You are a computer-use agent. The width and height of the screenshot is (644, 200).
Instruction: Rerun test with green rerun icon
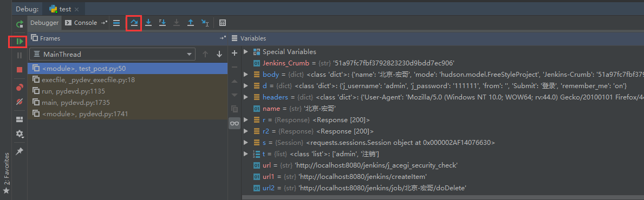(19, 24)
